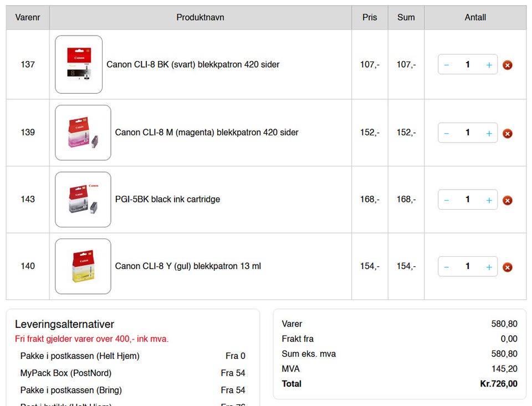Increase quantity of yellow CLI-8 Y cartridge
This screenshot has height=406, width=532.
pos(489,267)
